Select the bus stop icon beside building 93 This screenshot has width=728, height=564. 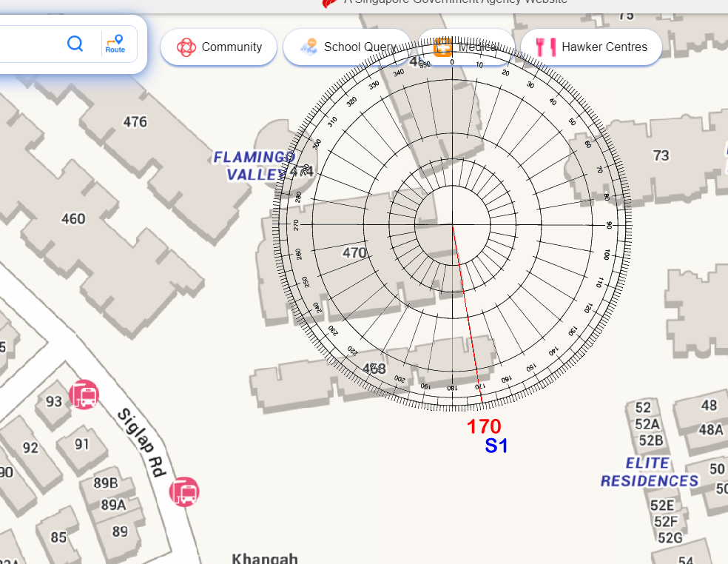84,395
